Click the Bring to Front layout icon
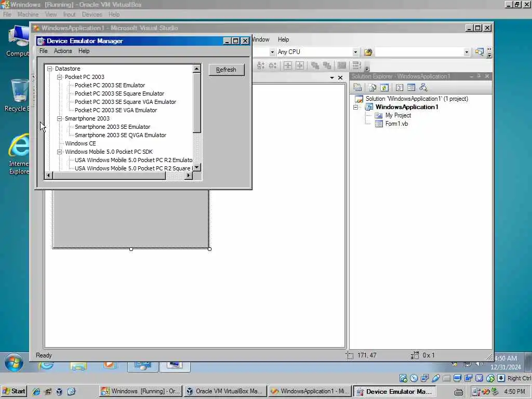 (x=315, y=65)
